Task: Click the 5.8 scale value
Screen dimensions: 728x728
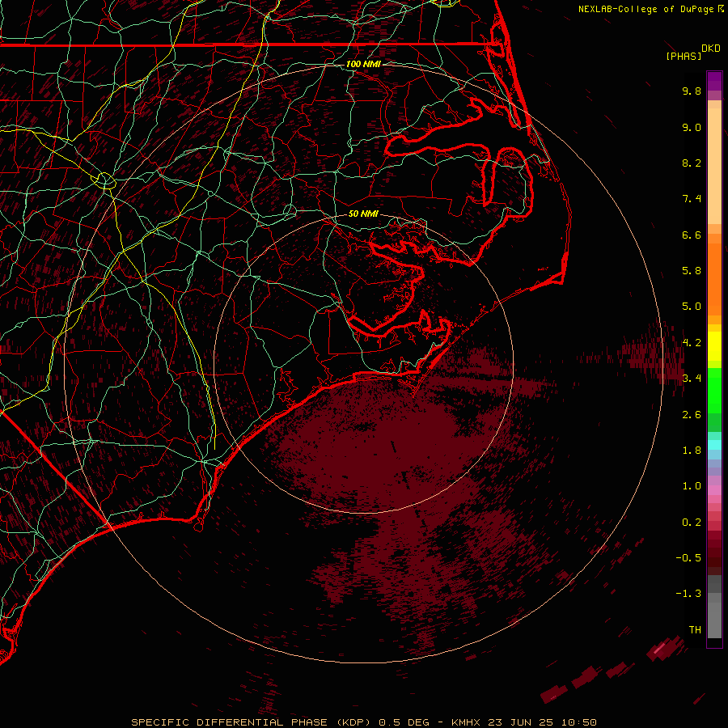Action: (692, 271)
